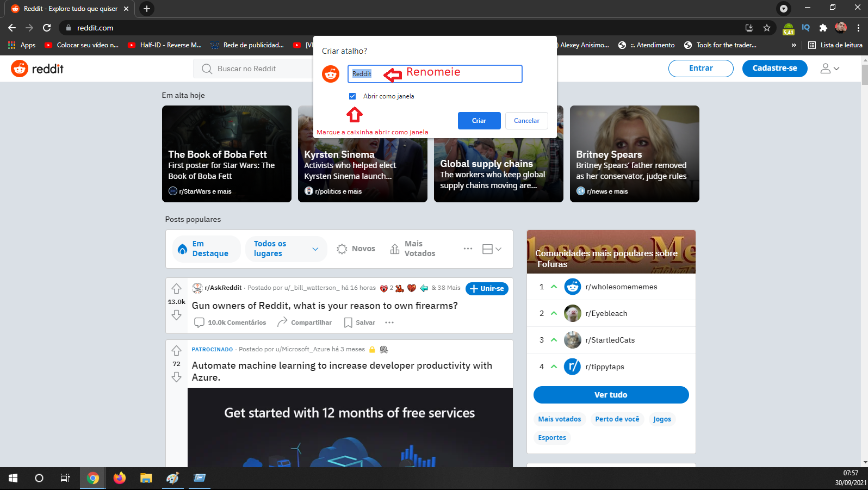Open File Explorer from the taskbar

146,478
